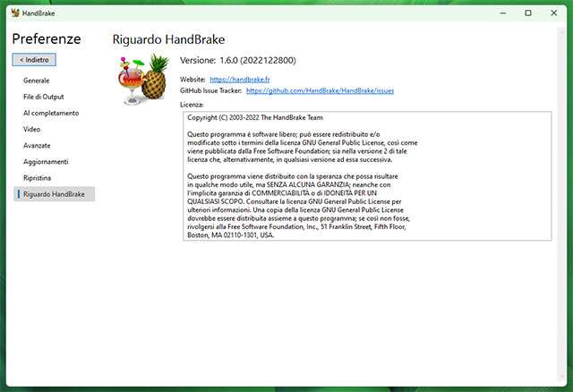Click the Preferenze heading
Screen dimensions: 573x392
pyautogui.click(x=47, y=38)
